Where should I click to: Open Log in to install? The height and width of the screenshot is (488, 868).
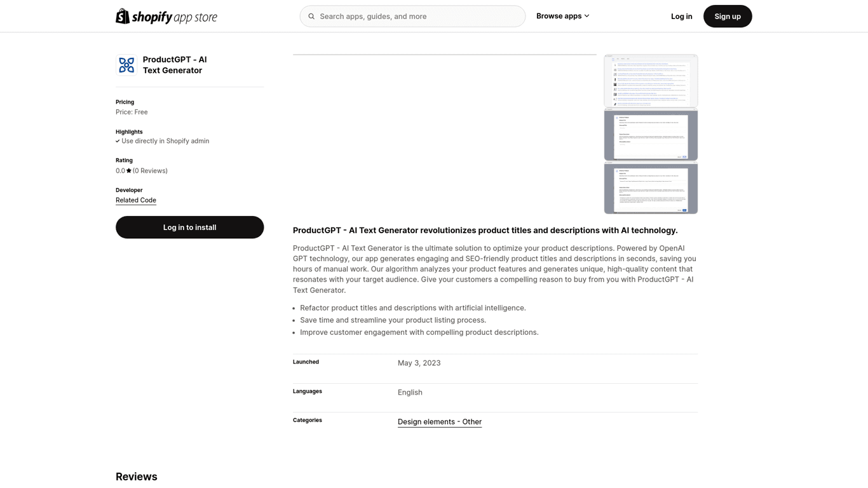pyautogui.click(x=189, y=227)
